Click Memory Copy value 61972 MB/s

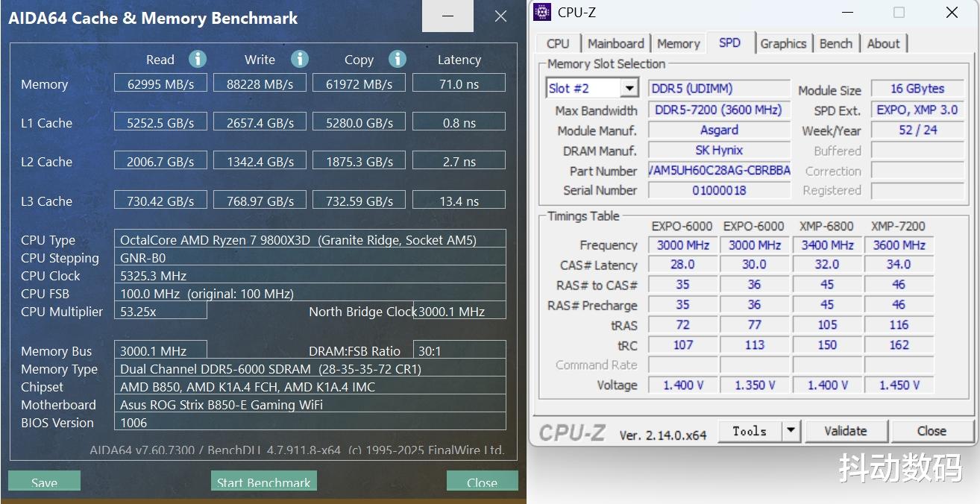[359, 84]
